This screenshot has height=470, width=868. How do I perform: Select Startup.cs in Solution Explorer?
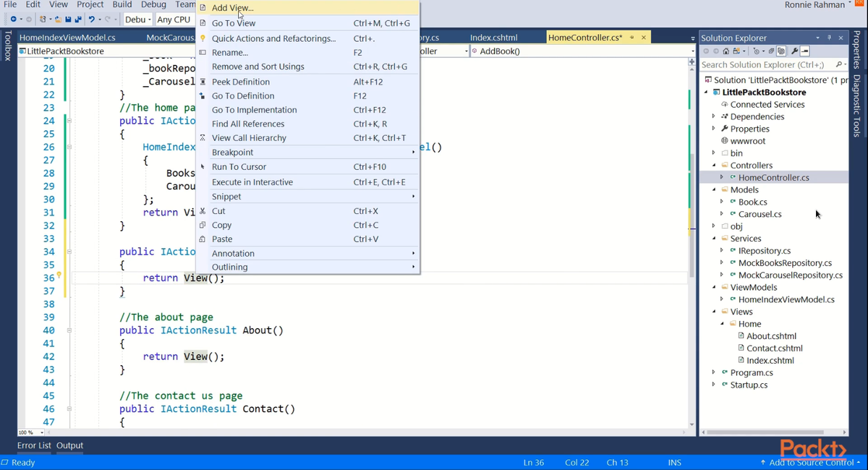(x=749, y=385)
